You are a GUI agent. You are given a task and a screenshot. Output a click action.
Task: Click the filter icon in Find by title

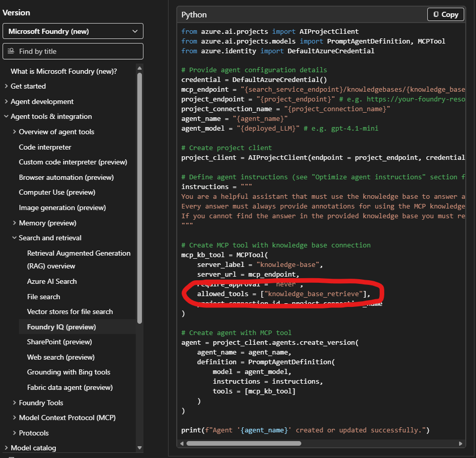click(11, 51)
